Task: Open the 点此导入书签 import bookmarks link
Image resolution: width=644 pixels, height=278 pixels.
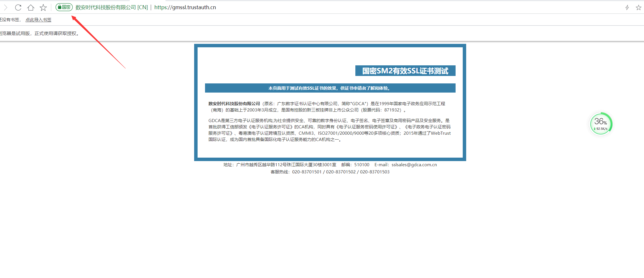Action: [38, 19]
